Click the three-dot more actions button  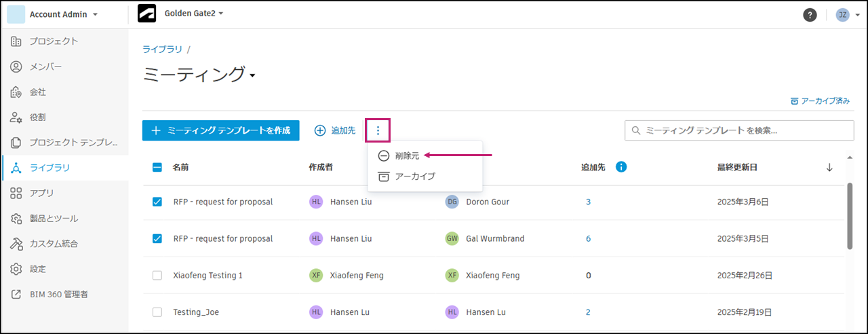(378, 130)
